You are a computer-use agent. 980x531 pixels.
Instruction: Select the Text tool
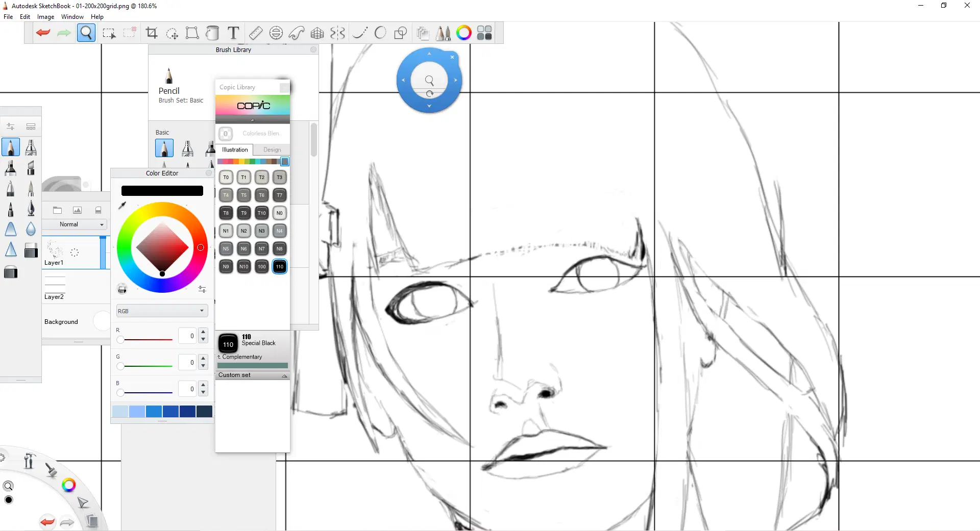coord(233,33)
